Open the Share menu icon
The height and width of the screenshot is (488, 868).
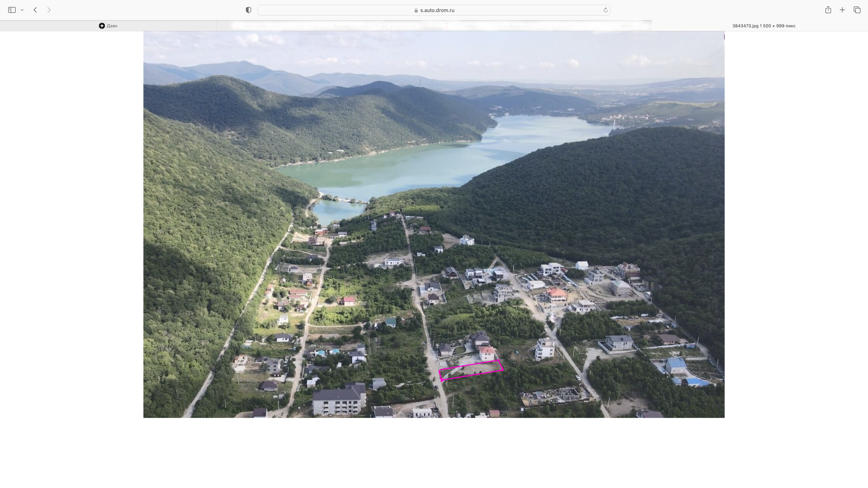(828, 10)
